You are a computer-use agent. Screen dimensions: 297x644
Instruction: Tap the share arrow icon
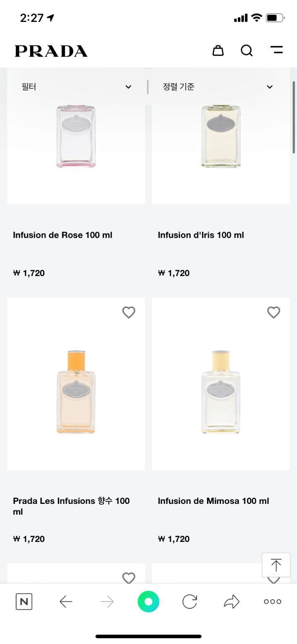(x=231, y=601)
